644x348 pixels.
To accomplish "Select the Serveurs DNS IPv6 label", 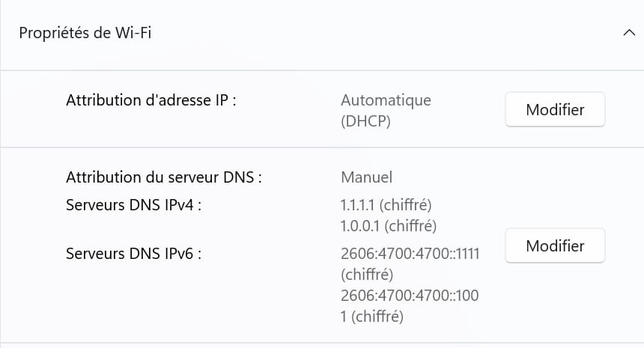I will point(133,254).
